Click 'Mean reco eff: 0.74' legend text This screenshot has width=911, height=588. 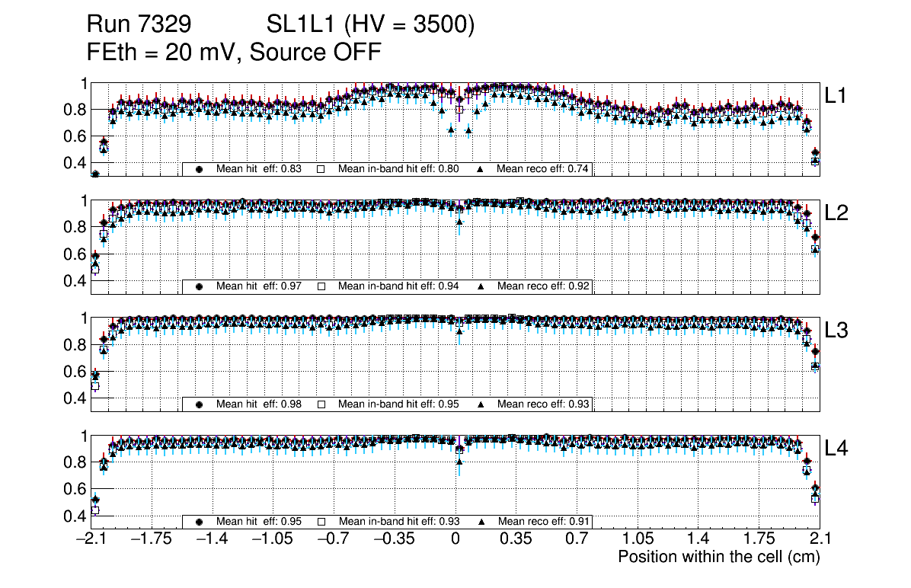point(543,169)
